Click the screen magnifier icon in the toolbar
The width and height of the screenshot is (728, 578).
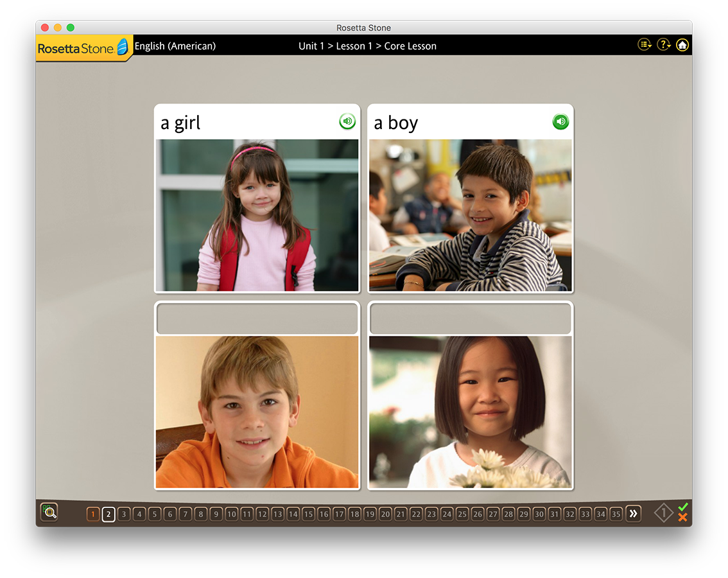pyautogui.click(x=50, y=512)
